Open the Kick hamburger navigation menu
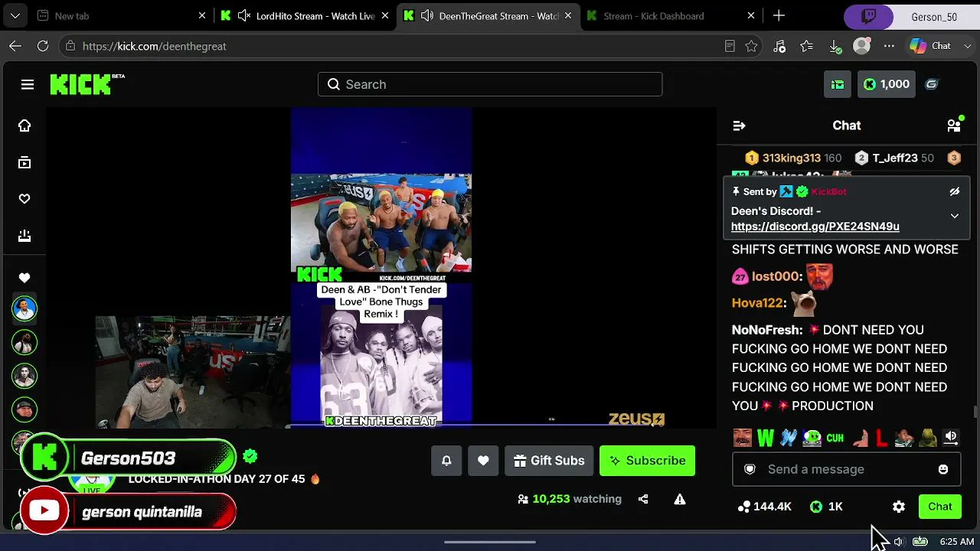980x551 pixels. click(28, 84)
